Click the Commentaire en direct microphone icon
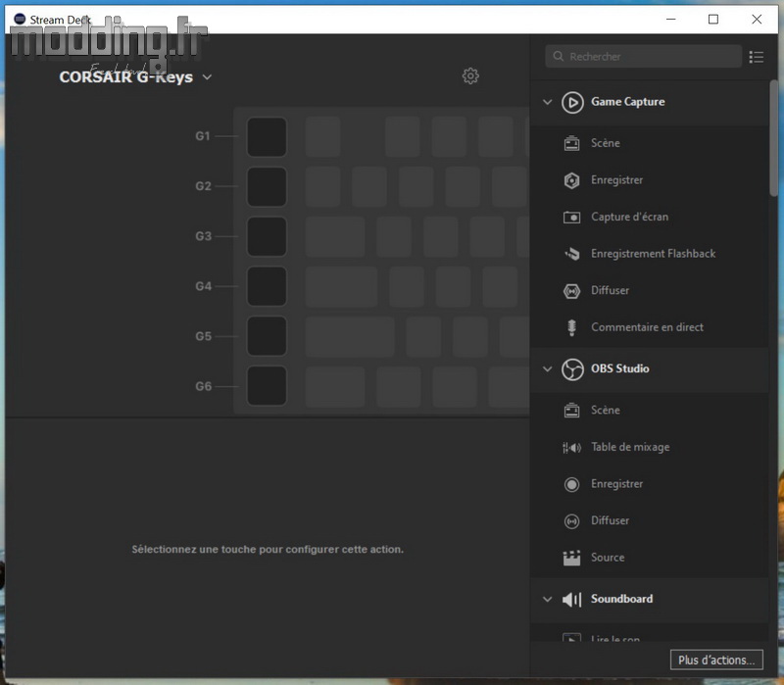Screen dimensions: 784x685 pyautogui.click(x=571, y=327)
